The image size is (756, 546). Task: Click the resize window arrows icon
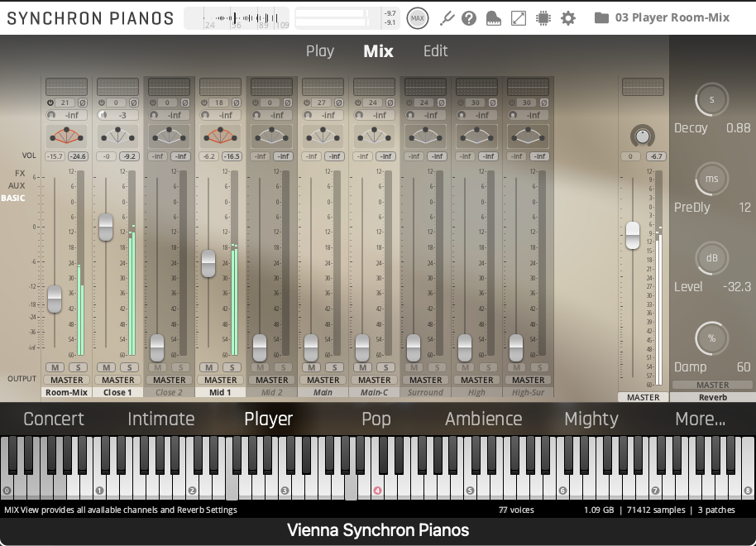tap(519, 18)
